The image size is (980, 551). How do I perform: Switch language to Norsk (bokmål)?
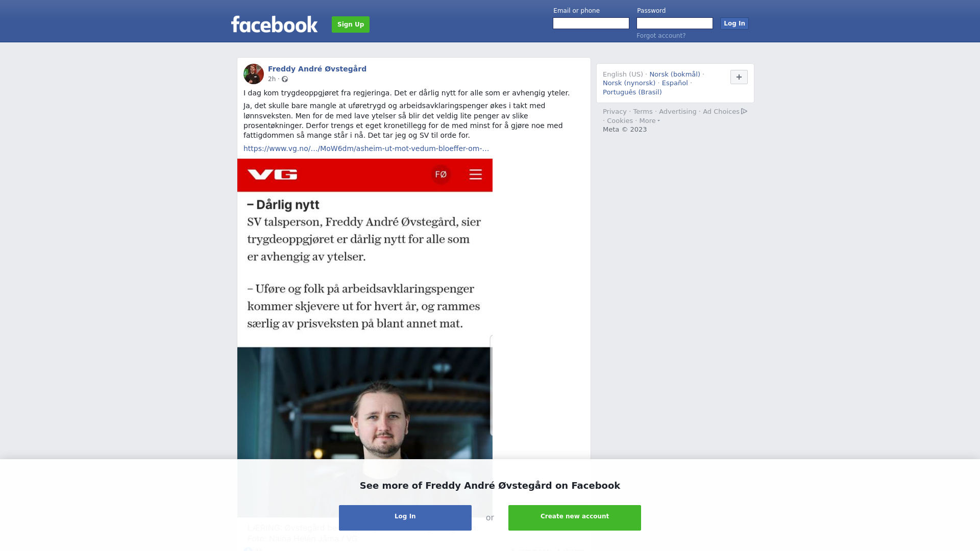pos(675,74)
